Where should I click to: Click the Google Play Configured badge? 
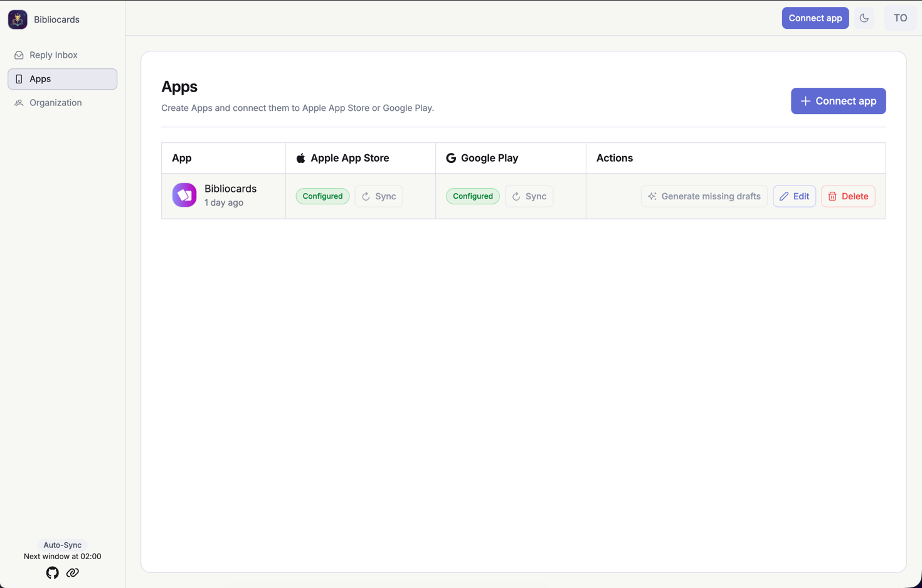coord(473,196)
